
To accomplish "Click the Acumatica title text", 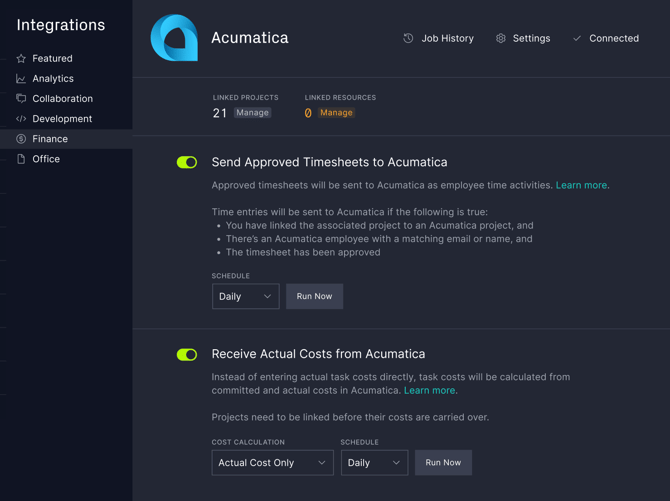I will coord(250,38).
